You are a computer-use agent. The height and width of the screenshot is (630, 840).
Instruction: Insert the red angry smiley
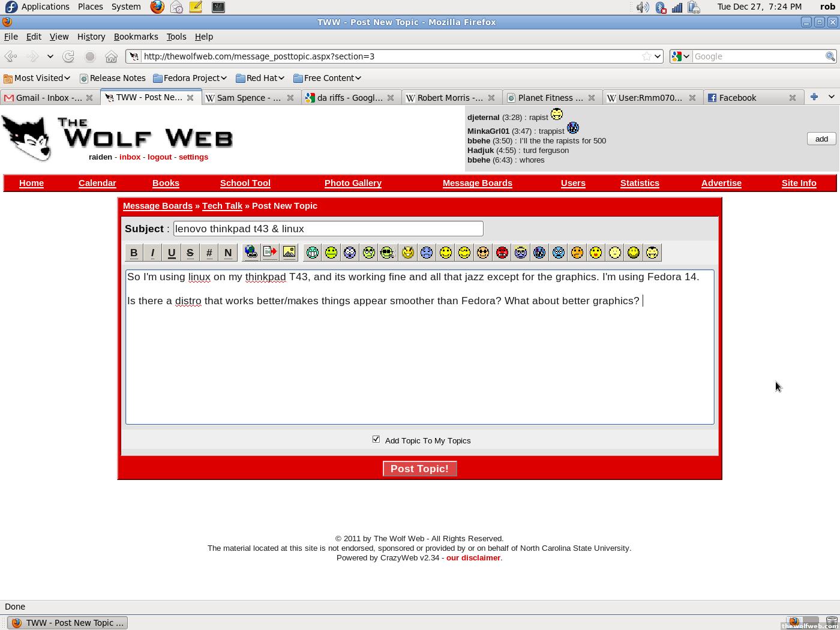click(x=502, y=253)
